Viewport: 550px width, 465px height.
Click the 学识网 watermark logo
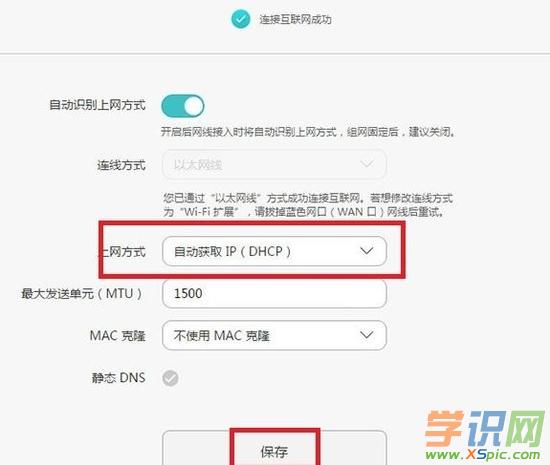click(484, 429)
